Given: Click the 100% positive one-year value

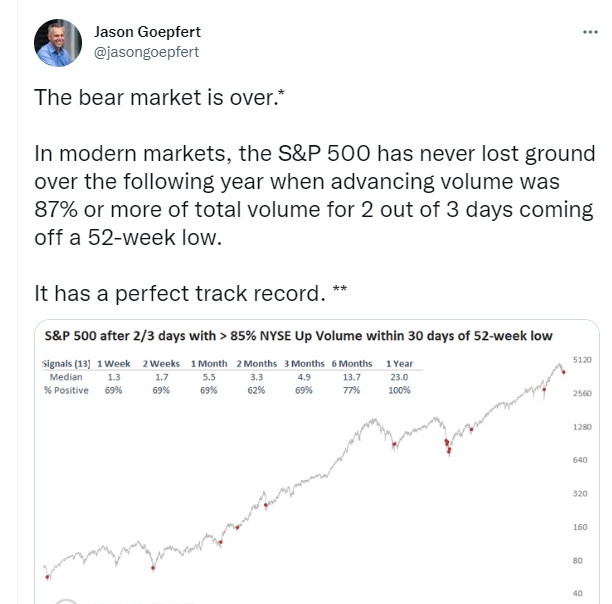Looking at the screenshot, I should 401,389.
